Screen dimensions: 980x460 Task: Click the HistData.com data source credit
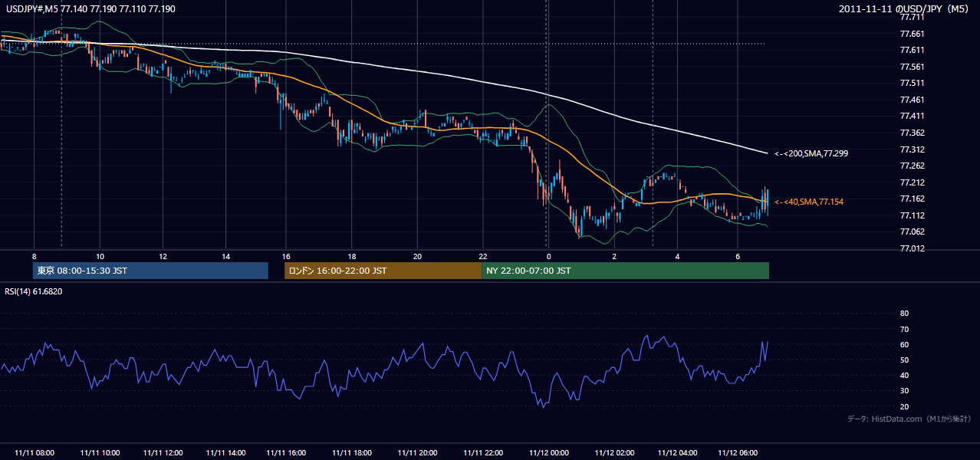[x=909, y=419]
